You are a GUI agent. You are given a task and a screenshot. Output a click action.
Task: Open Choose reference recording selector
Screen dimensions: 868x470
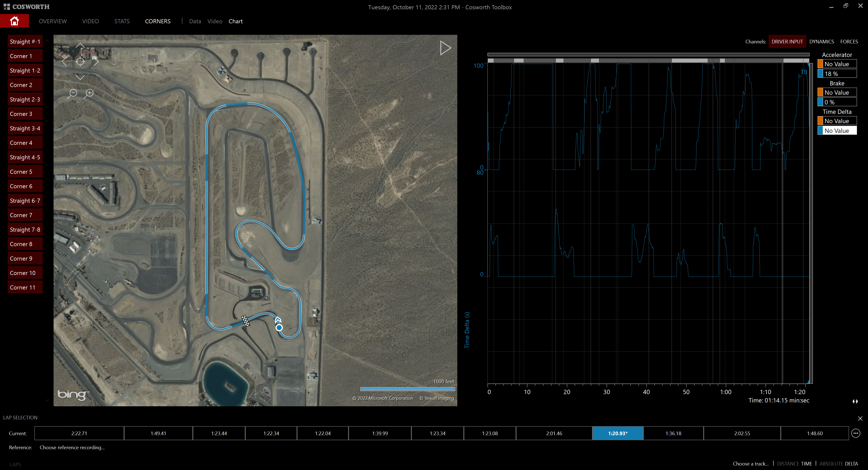[x=72, y=447]
